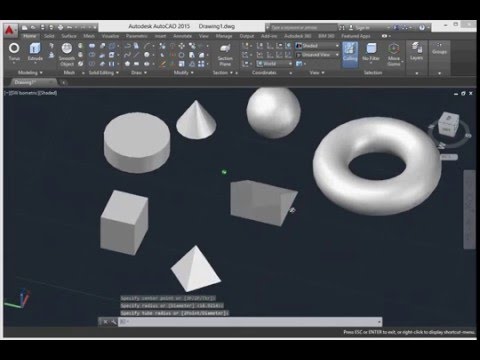Open the command line customize wrench
Screen dimensions: 480x360
click(113, 322)
